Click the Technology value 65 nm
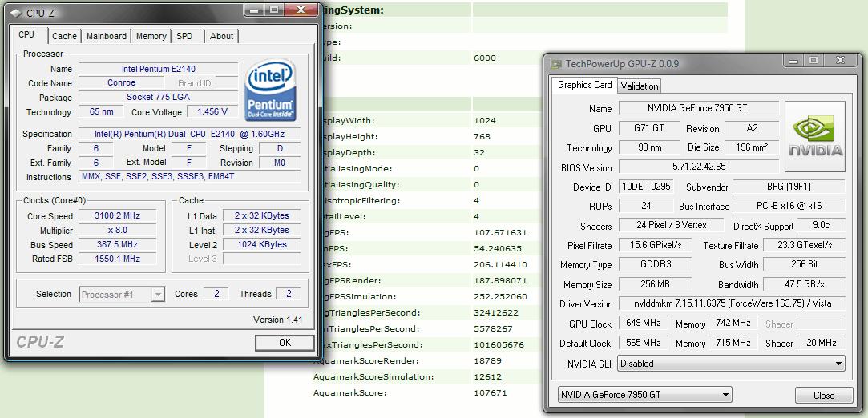Viewport: 868px width, 418px height. [101, 111]
